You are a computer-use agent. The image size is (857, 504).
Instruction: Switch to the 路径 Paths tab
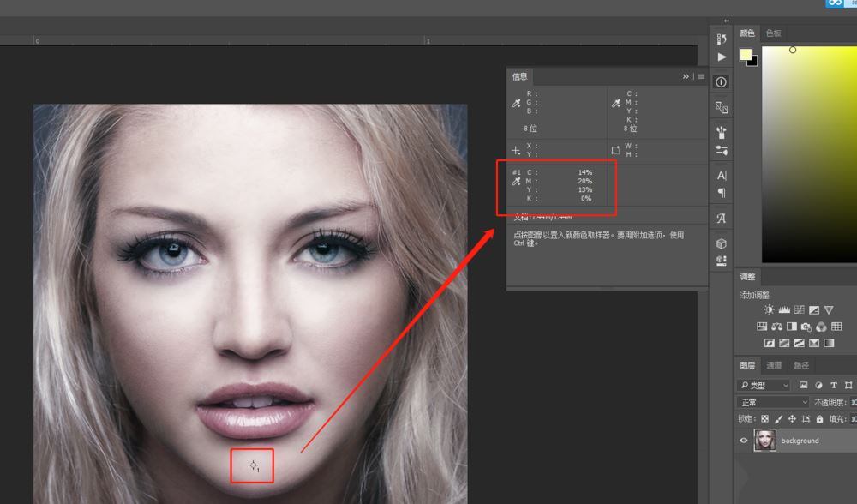[x=801, y=365]
